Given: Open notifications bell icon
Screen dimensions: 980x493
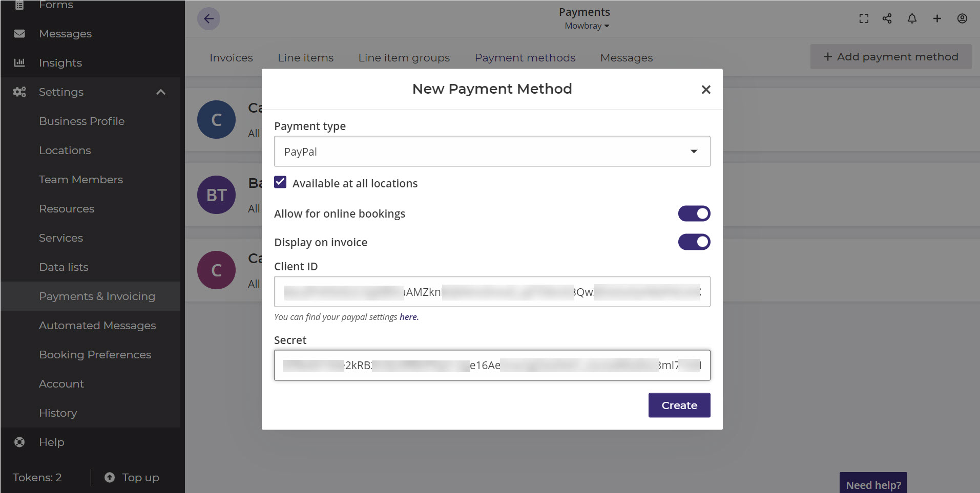Looking at the screenshot, I should point(912,18).
